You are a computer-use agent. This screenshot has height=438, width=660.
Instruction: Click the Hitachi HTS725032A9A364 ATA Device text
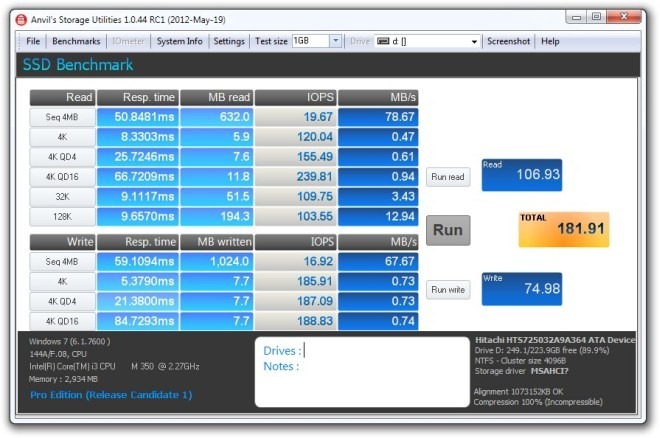pyautogui.click(x=555, y=340)
